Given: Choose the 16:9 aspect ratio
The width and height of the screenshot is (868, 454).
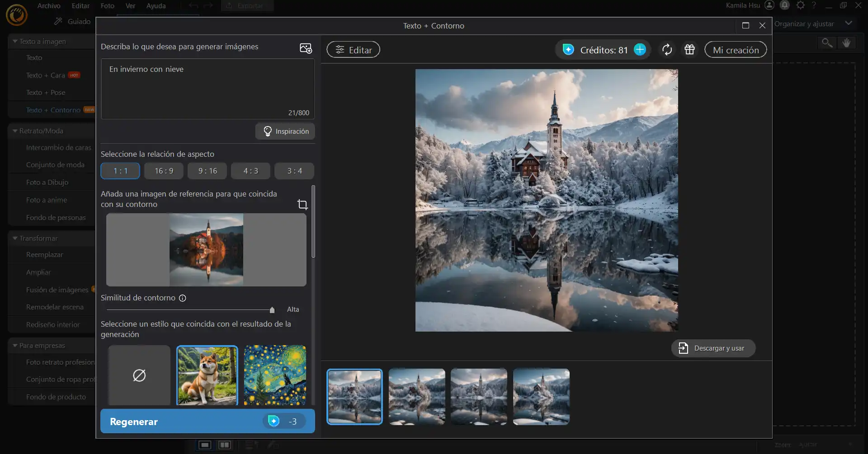Looking at the screenshot, I should click(x=164, y=171).
